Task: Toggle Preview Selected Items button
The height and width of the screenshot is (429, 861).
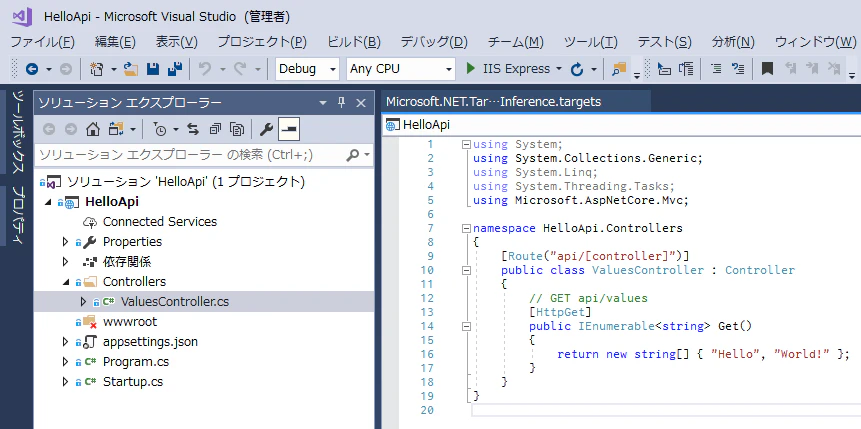Action: [x=289, y=129]
